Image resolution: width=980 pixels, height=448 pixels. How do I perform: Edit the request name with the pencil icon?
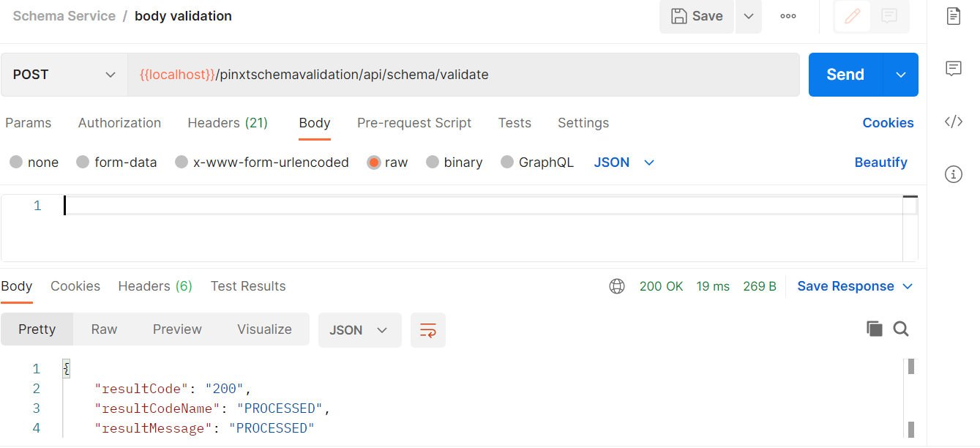tap(852, 16)
